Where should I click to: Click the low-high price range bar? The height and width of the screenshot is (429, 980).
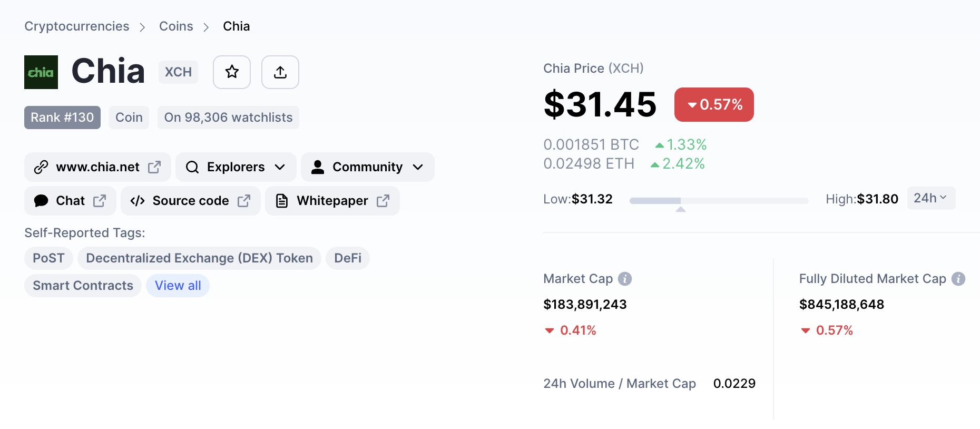coord(719,201)
